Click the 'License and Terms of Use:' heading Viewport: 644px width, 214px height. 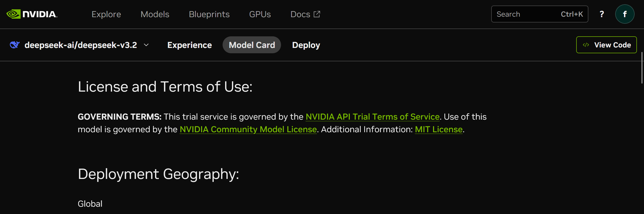[x=165, y=87]
